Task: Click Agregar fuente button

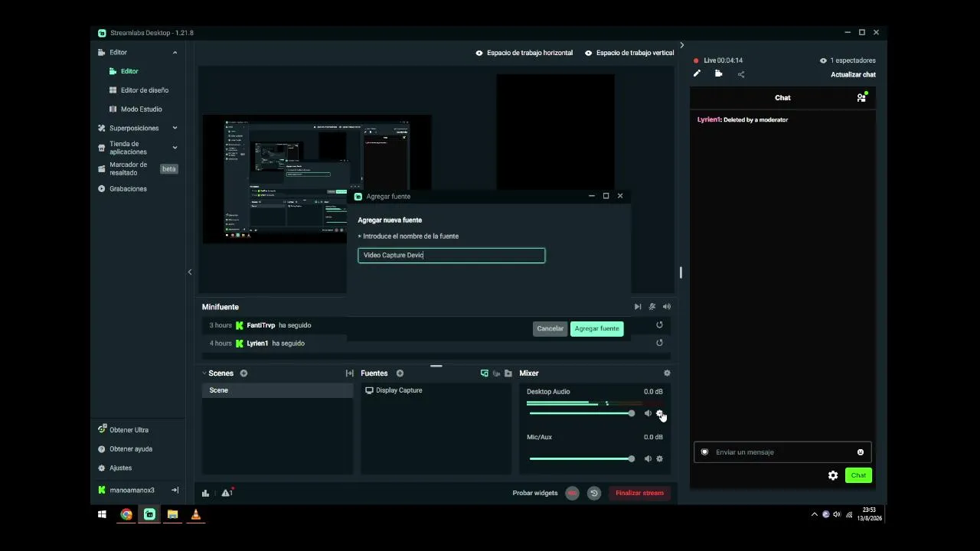Action: tap(596, 328)
